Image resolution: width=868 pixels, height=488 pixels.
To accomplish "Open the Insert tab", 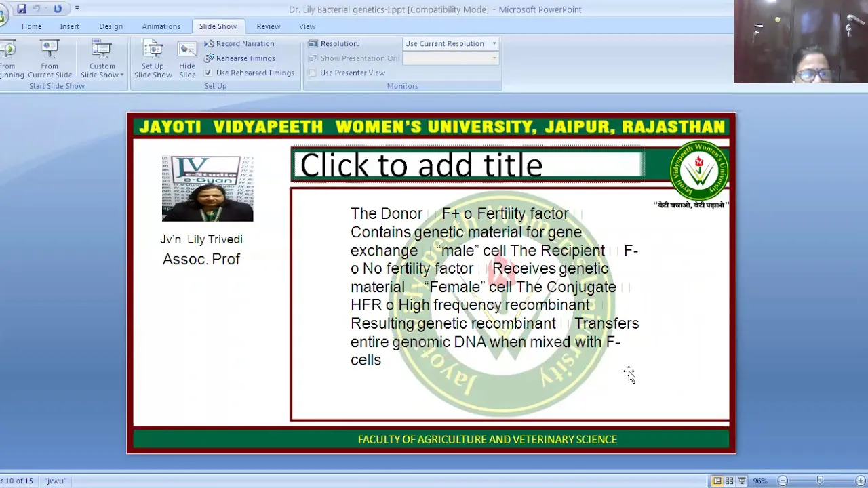I will pos(69,26).
